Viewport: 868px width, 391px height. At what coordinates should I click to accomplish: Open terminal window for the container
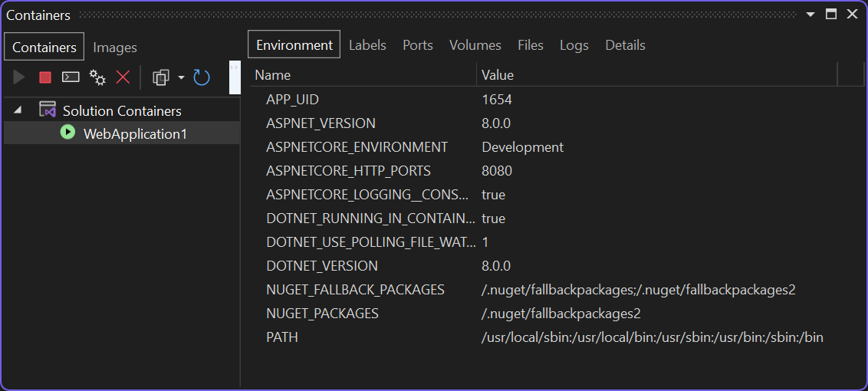71,77
